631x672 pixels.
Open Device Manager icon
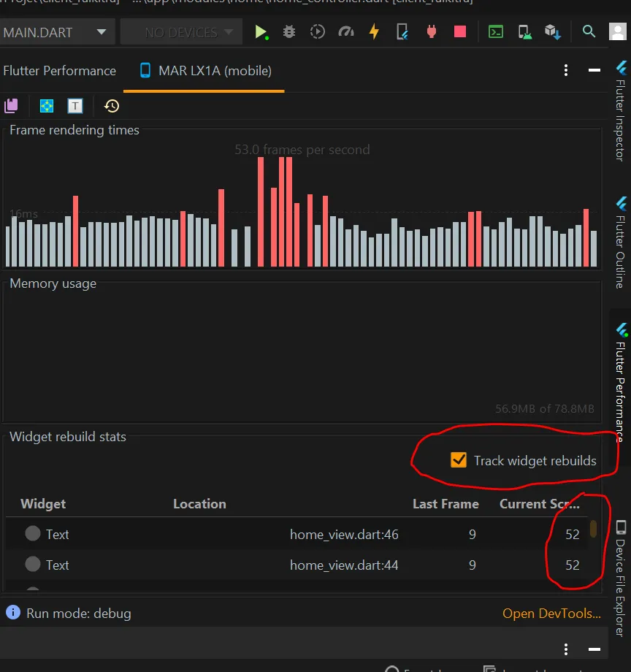click(524, 32)
